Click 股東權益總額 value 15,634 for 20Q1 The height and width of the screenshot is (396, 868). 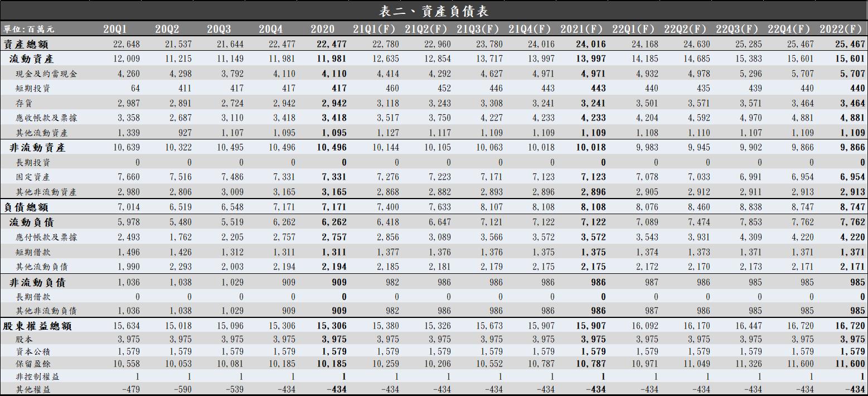(x=127, y=326)
